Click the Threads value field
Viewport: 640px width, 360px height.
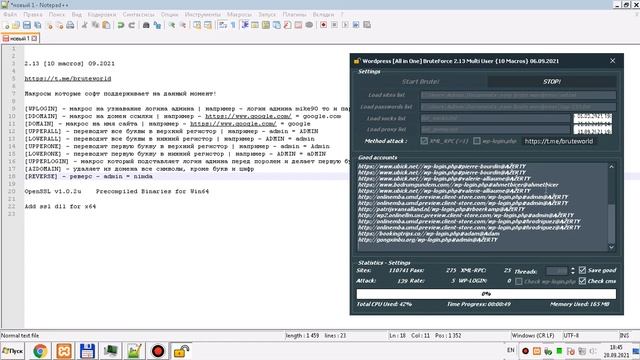coord(557,271)
